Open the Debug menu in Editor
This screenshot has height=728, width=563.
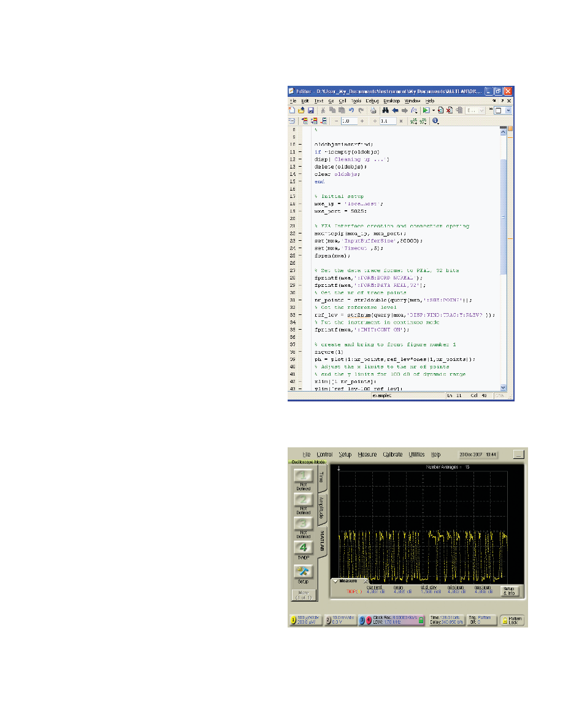pyautogui.click(x=372, y=100)
